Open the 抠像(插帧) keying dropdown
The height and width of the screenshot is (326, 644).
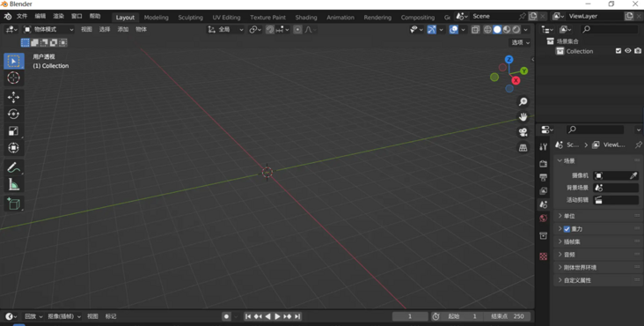[x=64, y=316]
